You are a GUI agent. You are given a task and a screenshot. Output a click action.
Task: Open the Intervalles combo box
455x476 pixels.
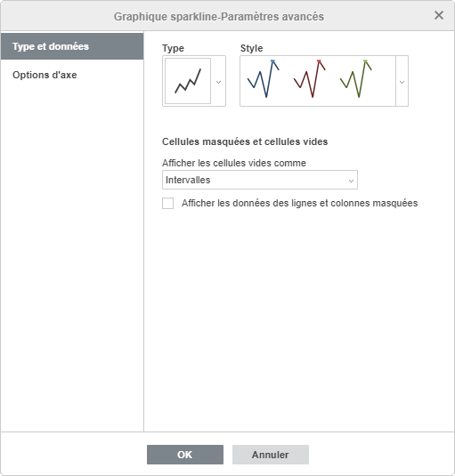(260, 180)
